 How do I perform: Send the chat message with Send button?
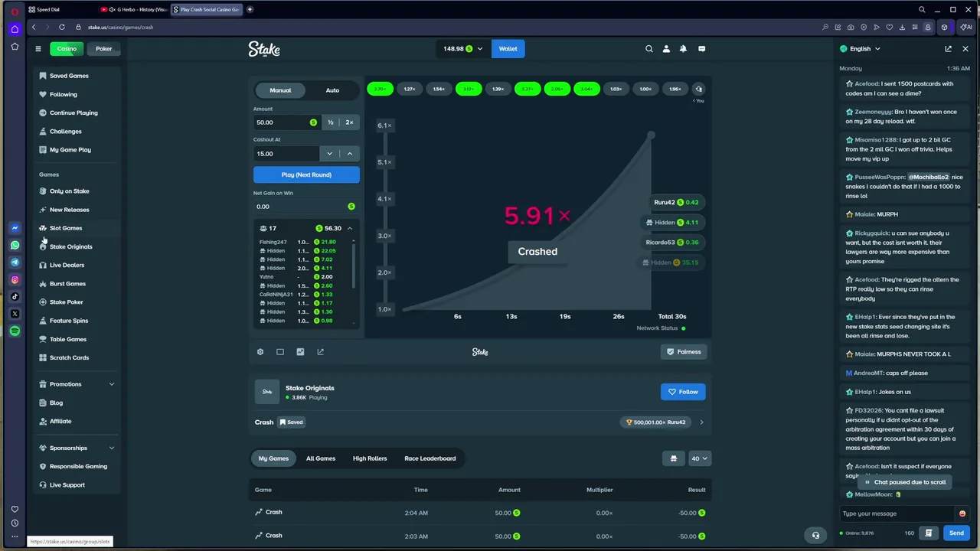tap(956, 533)
